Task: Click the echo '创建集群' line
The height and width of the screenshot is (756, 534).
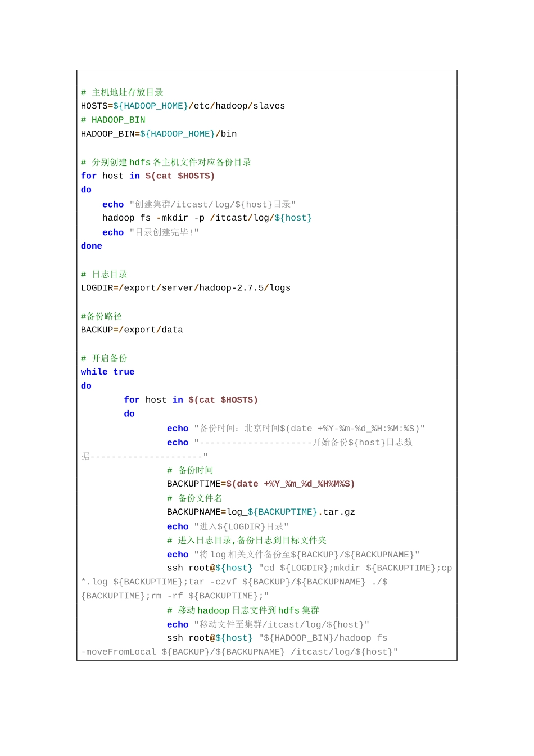Action: coord(198,204)
